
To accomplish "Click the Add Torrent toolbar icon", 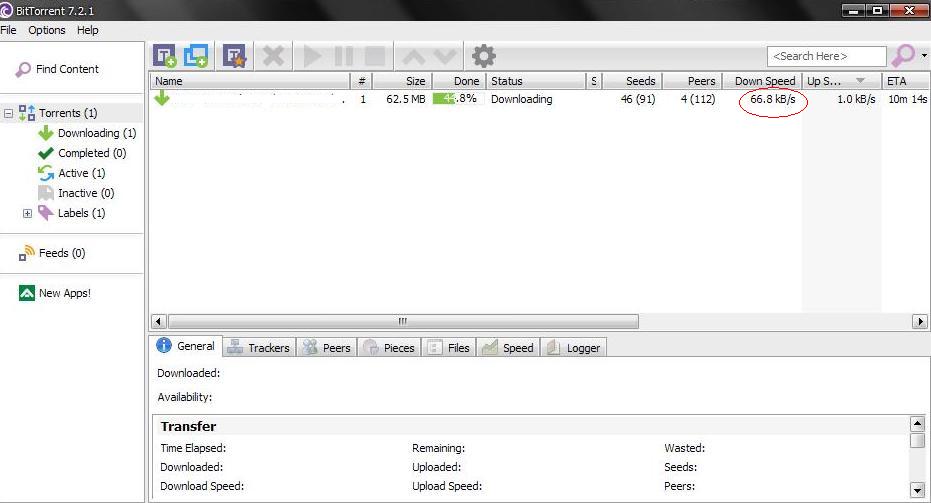I will pos(164,56).
